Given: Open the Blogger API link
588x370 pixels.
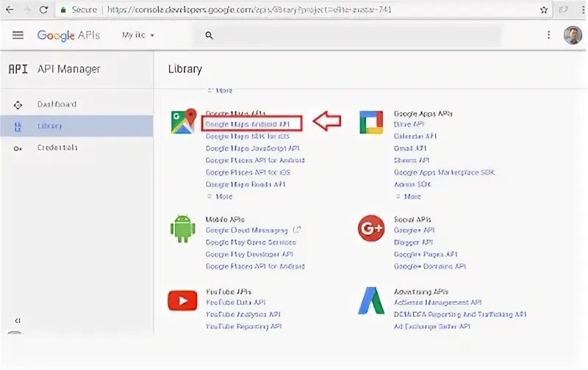Looking at the screenshot, I should click(413, 242).
